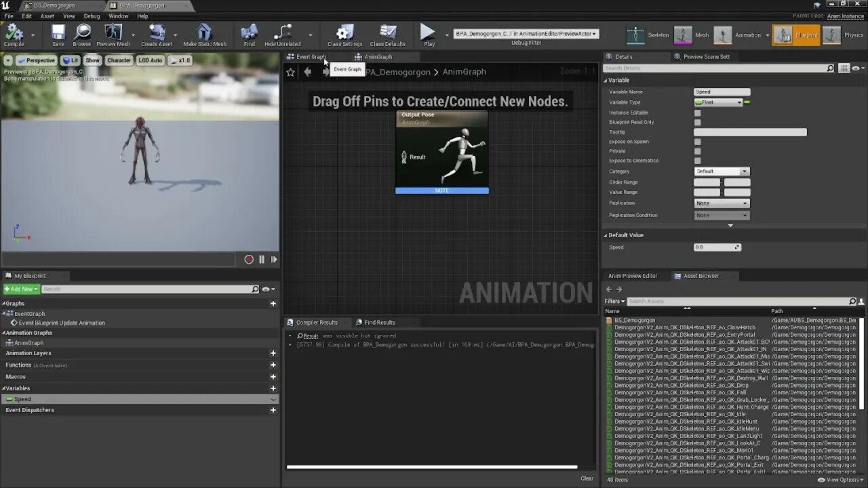
Task: Click the Character viewport button
Action: (x=119, y=60)
